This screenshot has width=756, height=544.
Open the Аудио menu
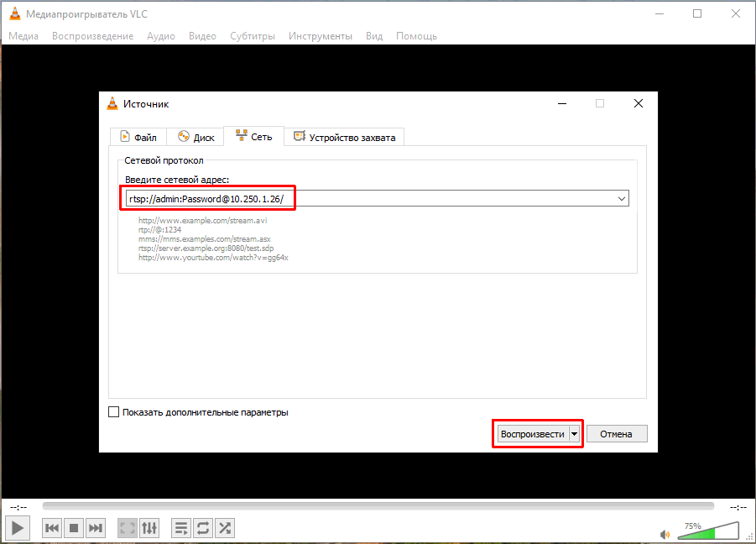(x=161, y=36)
